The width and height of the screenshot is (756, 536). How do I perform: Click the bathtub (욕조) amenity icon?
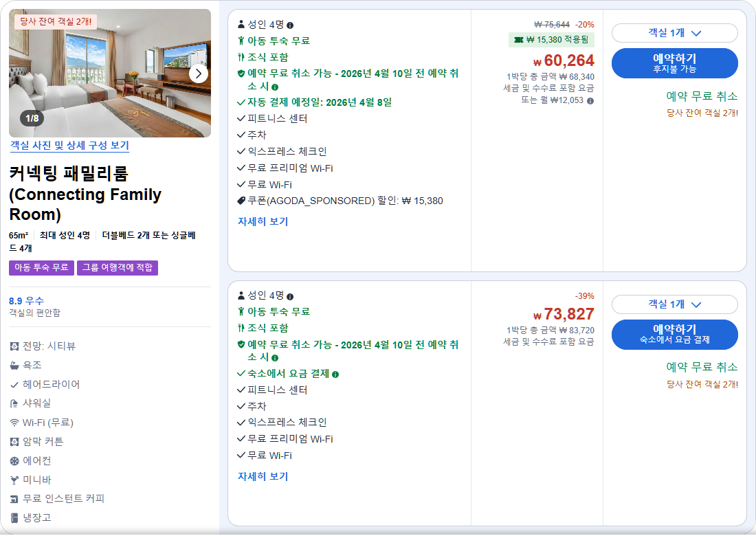(x=14, y=365)
